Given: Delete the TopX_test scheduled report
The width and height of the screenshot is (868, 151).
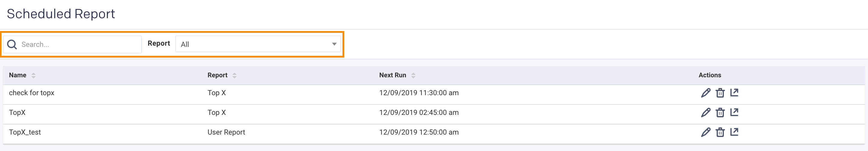Looking at the screenshot, I should point(720,132).
